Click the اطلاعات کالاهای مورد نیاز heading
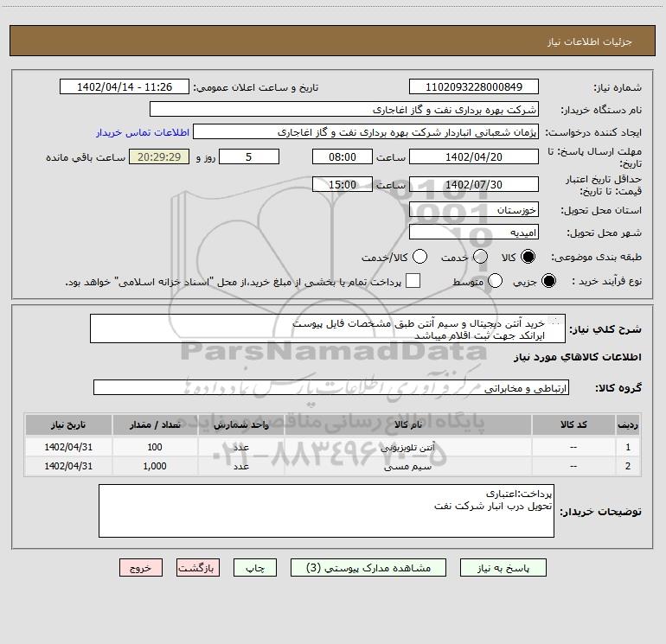The height and width of the screenshot is (644, 666). click(577, 357)
